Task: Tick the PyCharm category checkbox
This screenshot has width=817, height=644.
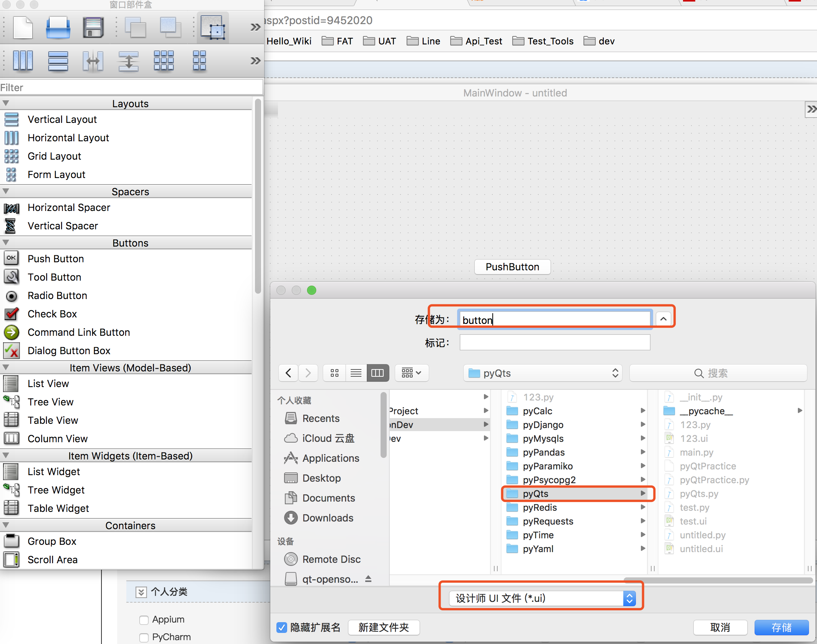Action: pyautogui.click(x=144, y=637)
